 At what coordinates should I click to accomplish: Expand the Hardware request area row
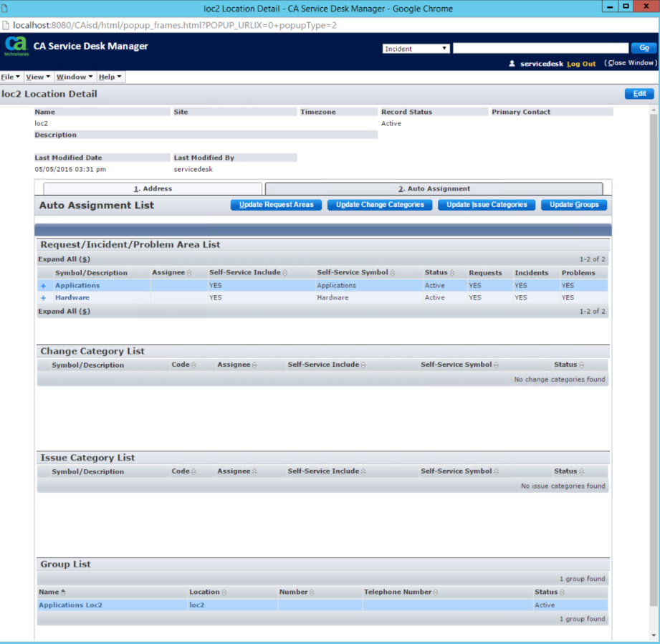(x=43, y=297)
